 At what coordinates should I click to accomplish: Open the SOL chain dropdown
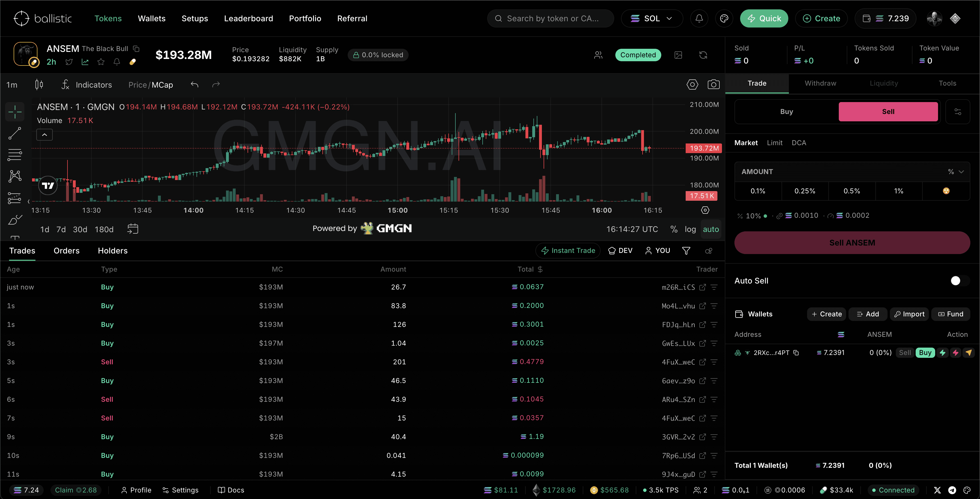(652, 18)
